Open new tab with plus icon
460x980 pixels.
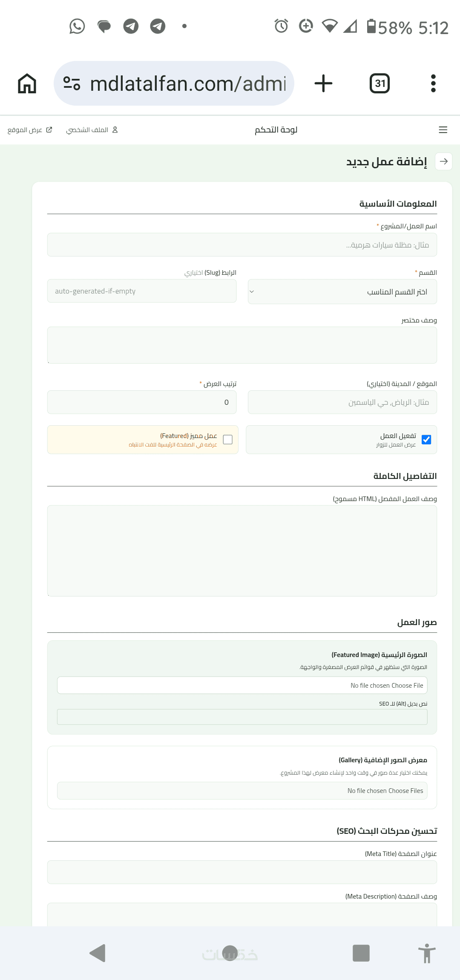[x=323, y=84]
